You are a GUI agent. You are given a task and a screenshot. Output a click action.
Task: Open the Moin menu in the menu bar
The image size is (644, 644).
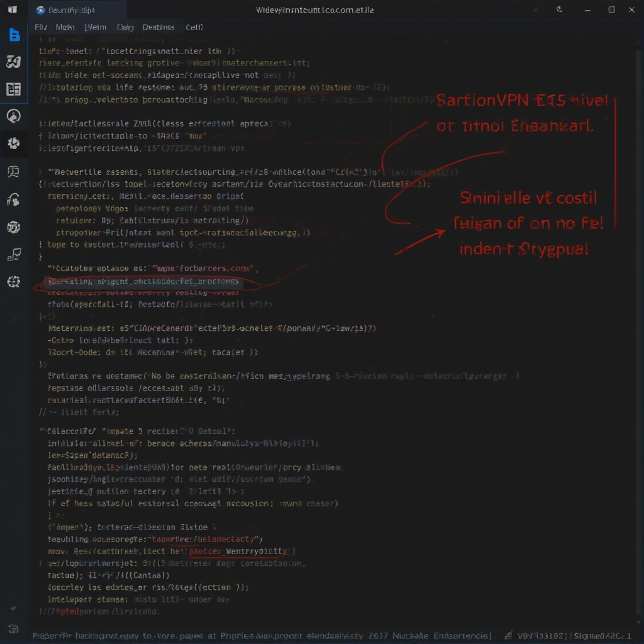[x=65, y=27]
